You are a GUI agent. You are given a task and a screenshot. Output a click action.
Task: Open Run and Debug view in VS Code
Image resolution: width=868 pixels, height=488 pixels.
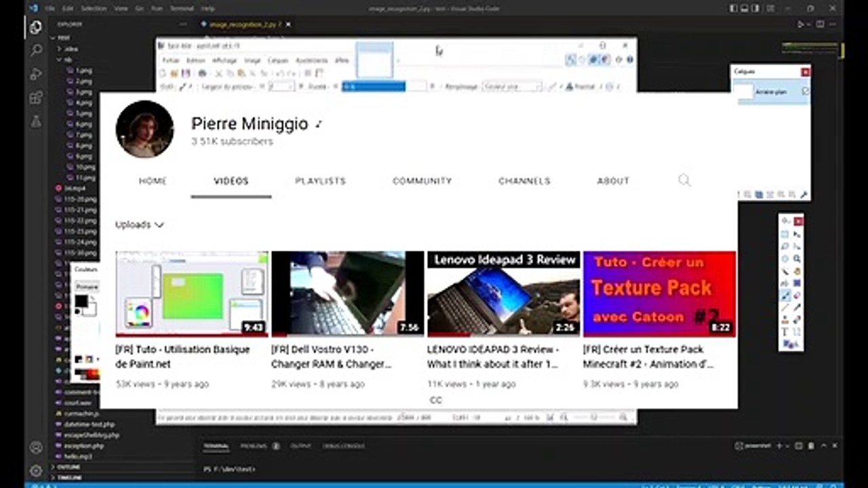click(x=35, y=75)
